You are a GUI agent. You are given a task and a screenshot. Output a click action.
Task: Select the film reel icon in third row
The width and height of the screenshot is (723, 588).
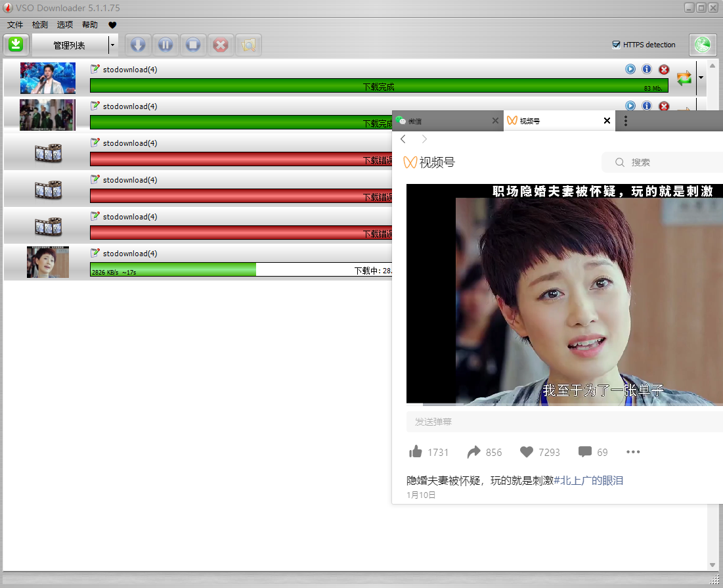tap(48, 152)
